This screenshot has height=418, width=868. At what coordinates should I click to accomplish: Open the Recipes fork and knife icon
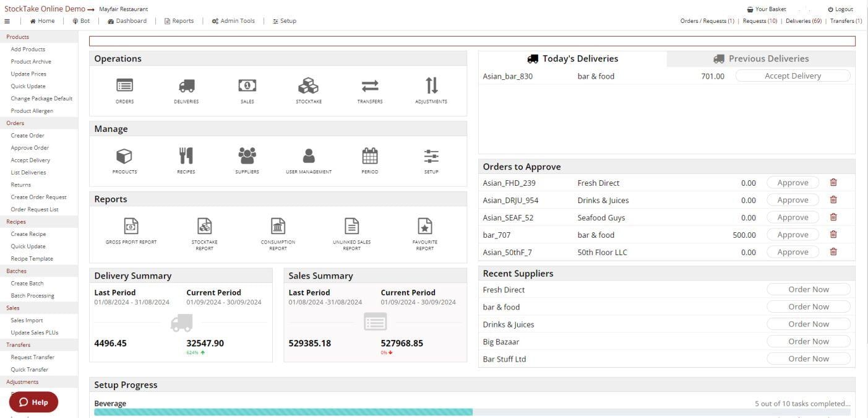point(186,156)
